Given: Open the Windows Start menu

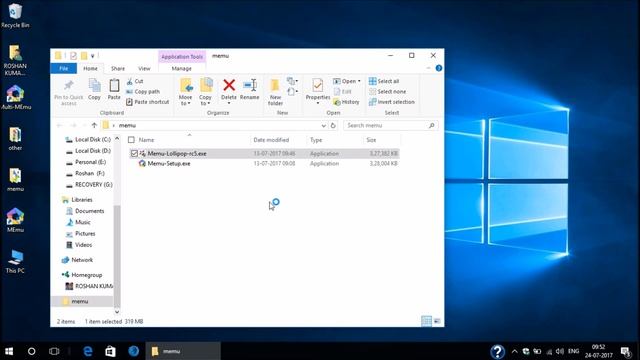Looking at the screenshot, I should [9, 351].
